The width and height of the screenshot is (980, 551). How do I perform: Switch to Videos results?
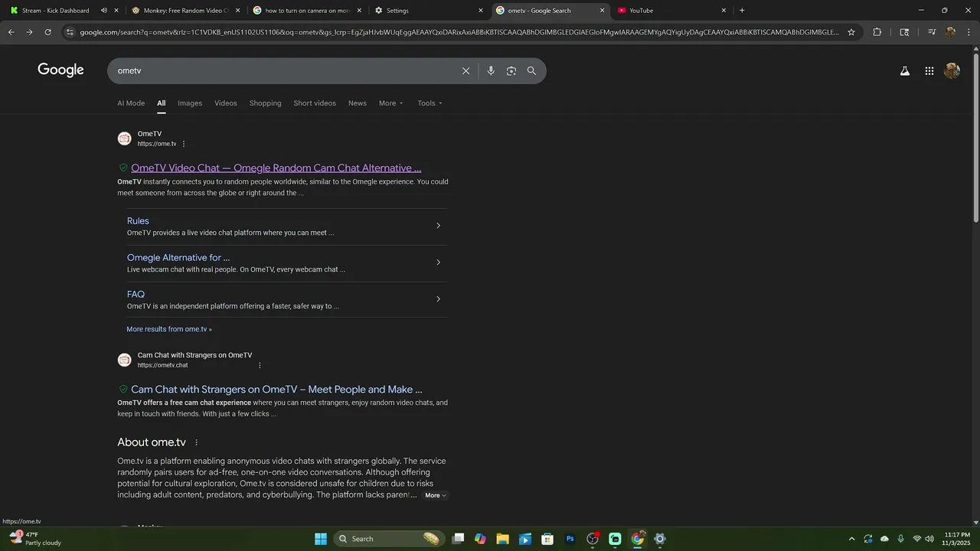[226, 103]
